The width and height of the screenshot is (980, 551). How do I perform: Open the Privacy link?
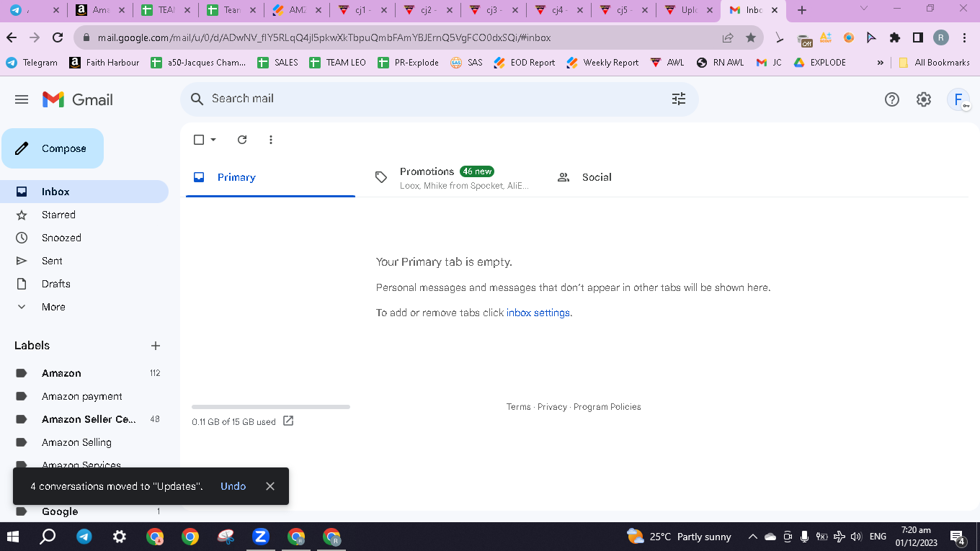(x=552, y=407)
